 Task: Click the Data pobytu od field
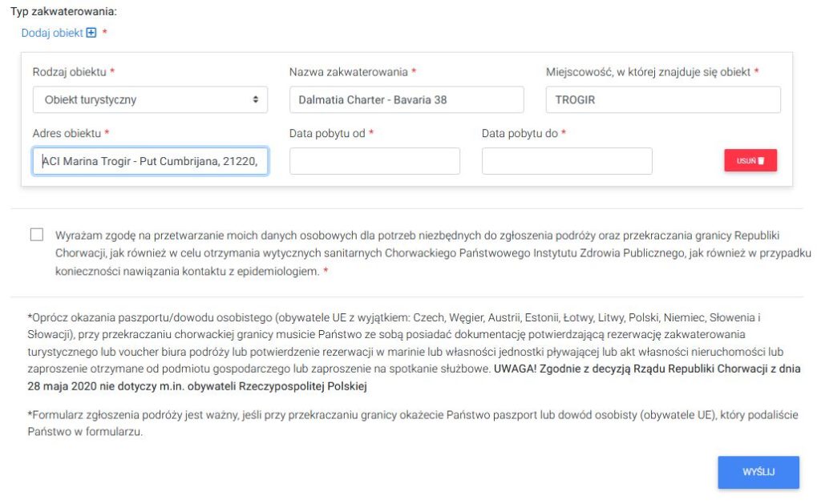tap(374, 161)
